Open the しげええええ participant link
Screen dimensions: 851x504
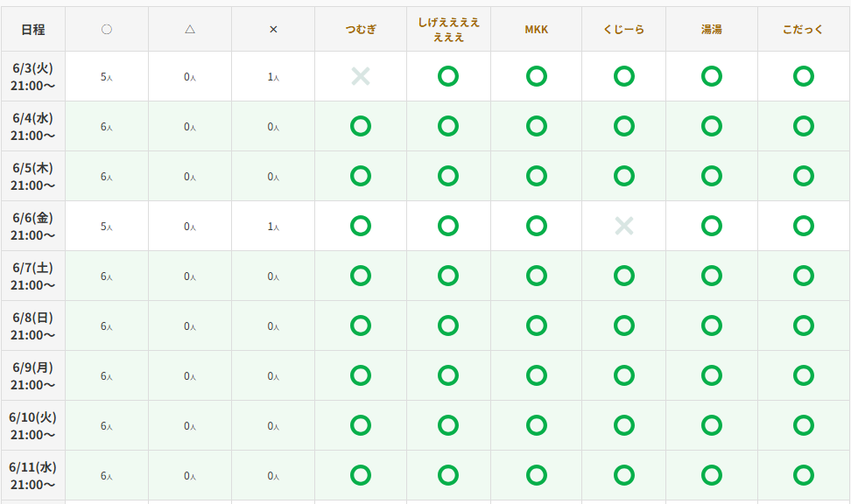coord(448,29)
